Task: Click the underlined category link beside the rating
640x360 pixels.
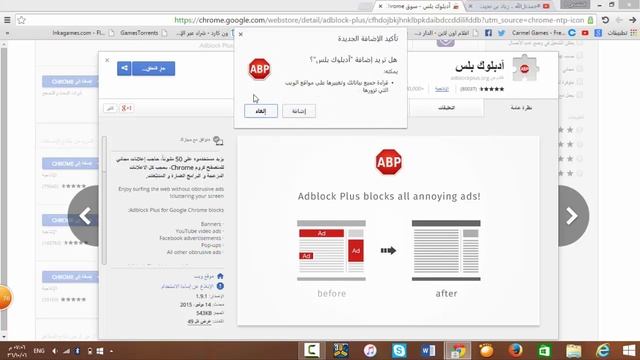Action: (442, 89)
